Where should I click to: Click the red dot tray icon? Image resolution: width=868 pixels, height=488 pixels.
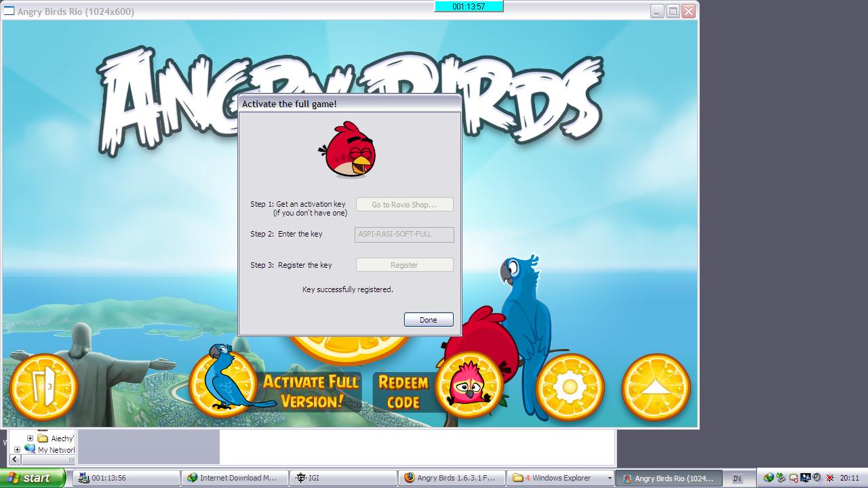829,477
